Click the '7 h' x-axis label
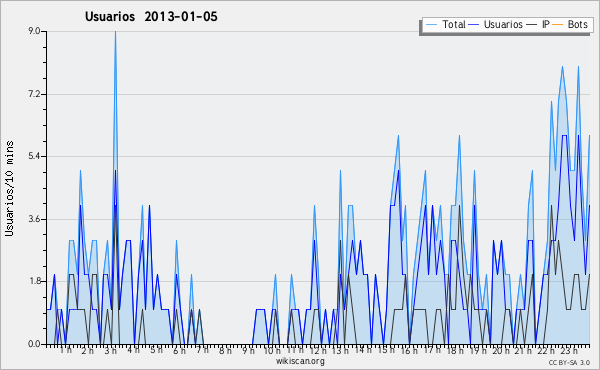Screen dimensions: 600x370 (x=202, y=350)
